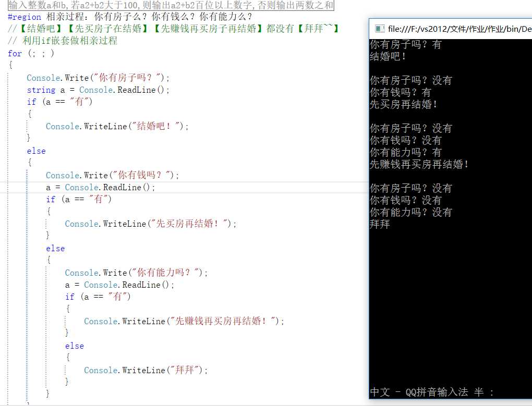Screen dimensions: 532x406
Task: Click the code line Console.WriteLine("先买房再结婚！")
Action: pyautogui.click(x=151, y=224)
